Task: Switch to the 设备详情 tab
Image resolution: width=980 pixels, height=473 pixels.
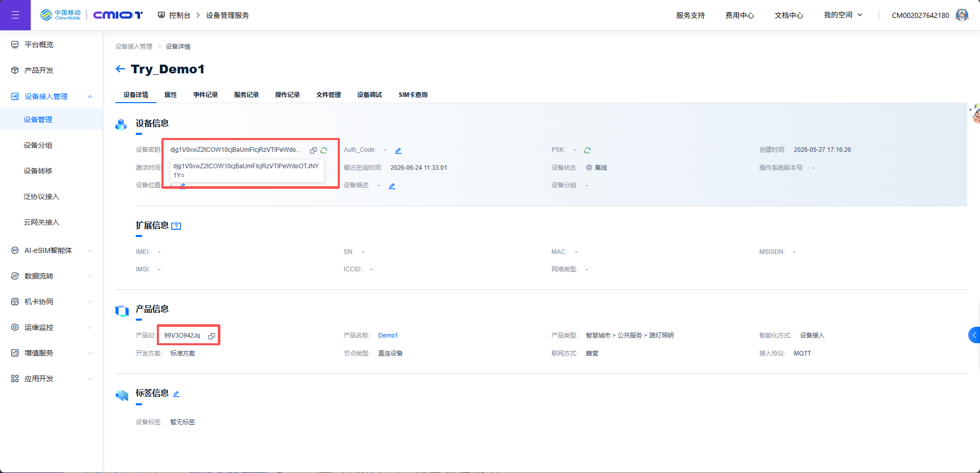Action: click(136, 95)
